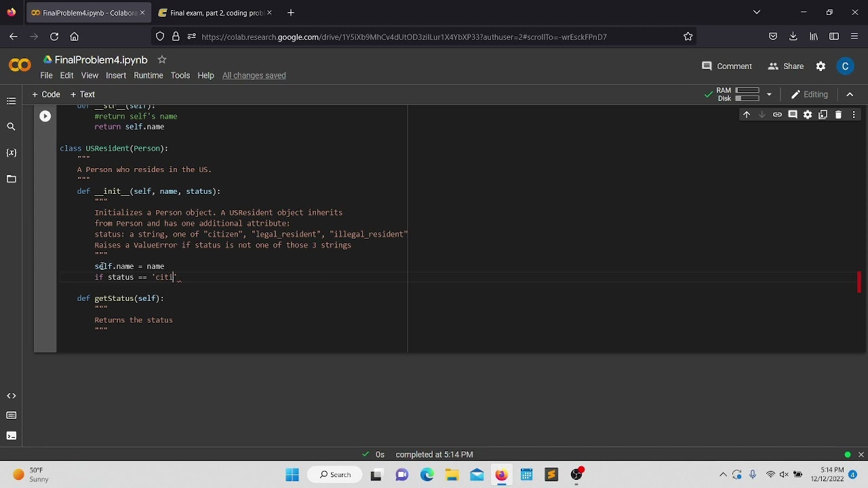This screenshot has width=868, height=488.
Task: Open the Files sidebar panel
Action: point(11,179)
